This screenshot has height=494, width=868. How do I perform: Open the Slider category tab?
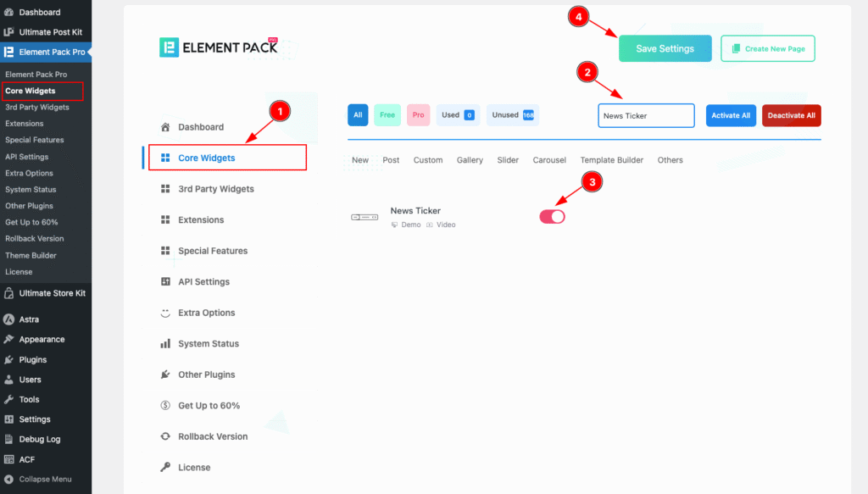coord(508,160)
